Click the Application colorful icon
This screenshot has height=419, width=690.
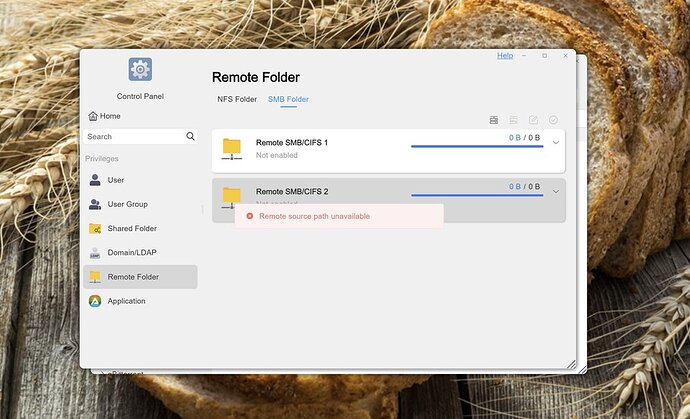tap(95, 301)
